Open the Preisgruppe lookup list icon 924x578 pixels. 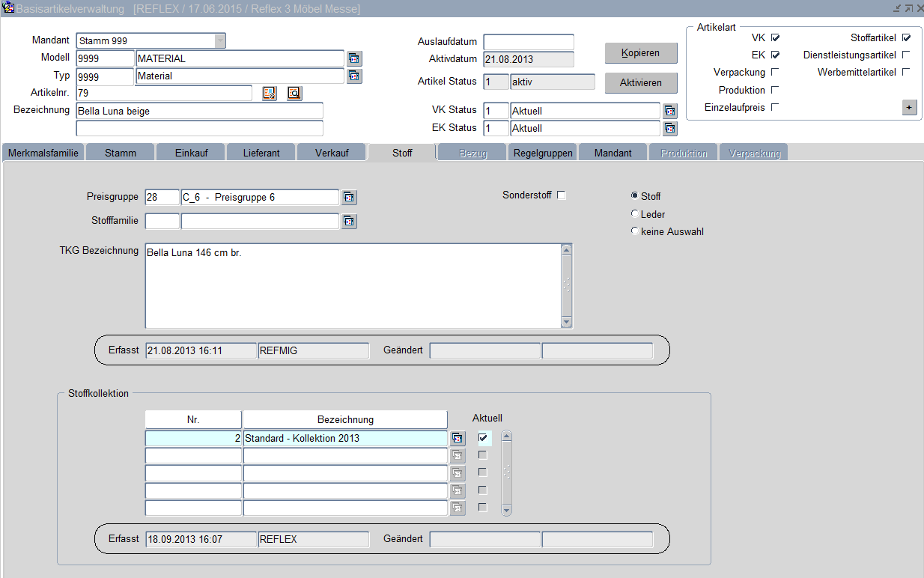point(349,198)
